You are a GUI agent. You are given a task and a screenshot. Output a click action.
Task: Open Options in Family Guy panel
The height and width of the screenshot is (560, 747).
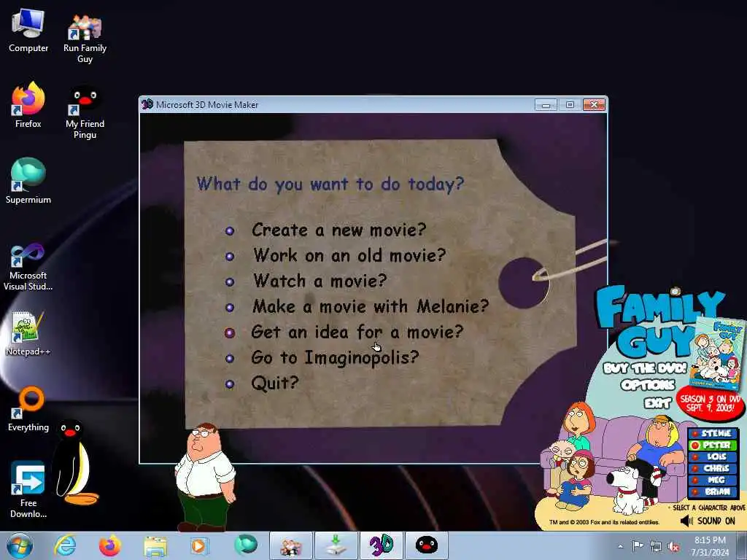[x=648, y=385]
